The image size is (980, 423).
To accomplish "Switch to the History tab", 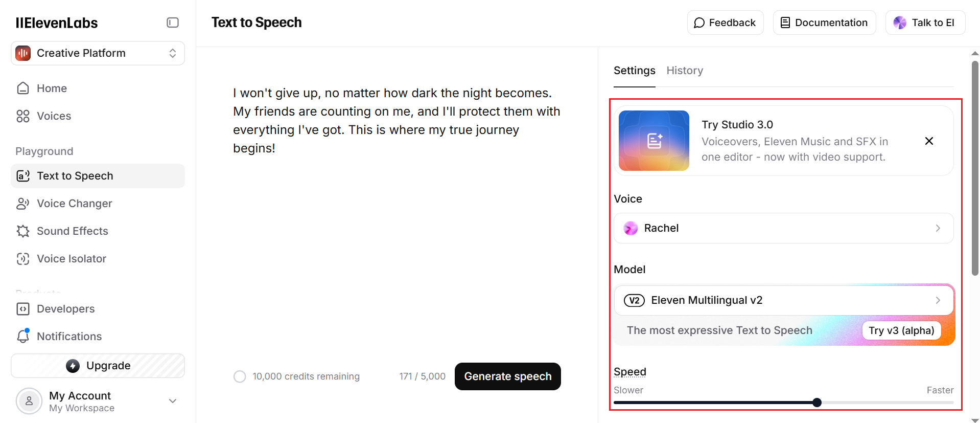I will (x=685, y=71).
